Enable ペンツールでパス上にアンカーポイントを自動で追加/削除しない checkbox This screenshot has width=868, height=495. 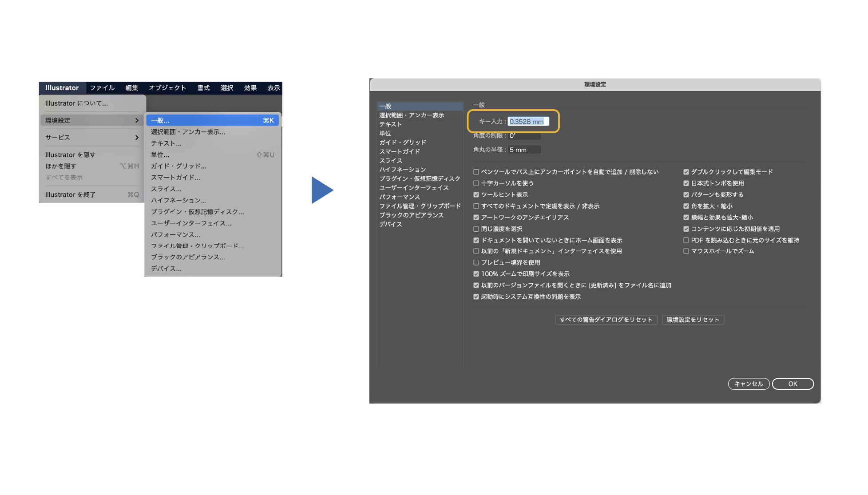coord(476,172)
